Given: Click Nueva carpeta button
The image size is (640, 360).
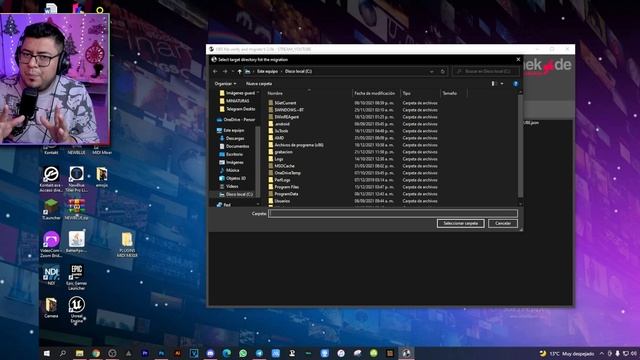Looking at the screenshot, I should pos(259,84).
